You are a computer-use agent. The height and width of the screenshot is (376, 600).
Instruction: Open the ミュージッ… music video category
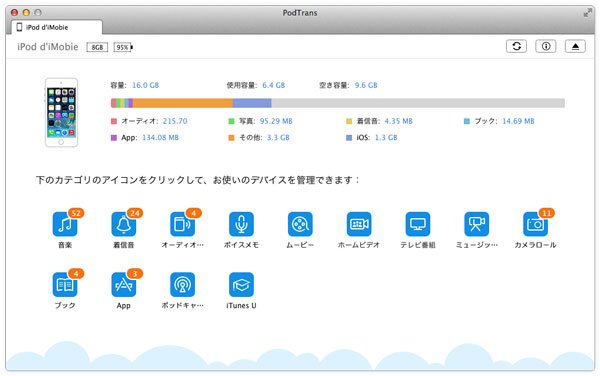477,225
